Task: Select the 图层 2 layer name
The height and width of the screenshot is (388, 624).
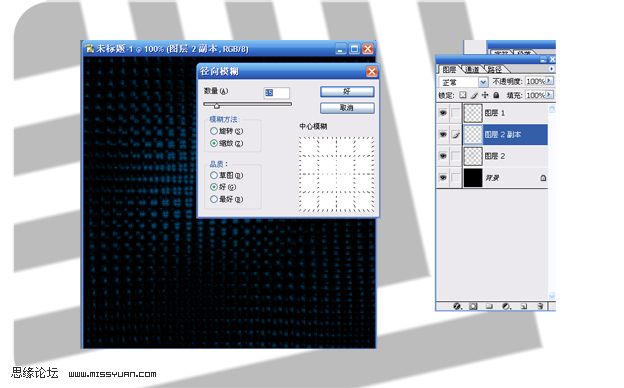Action: [x=495, y=156]
